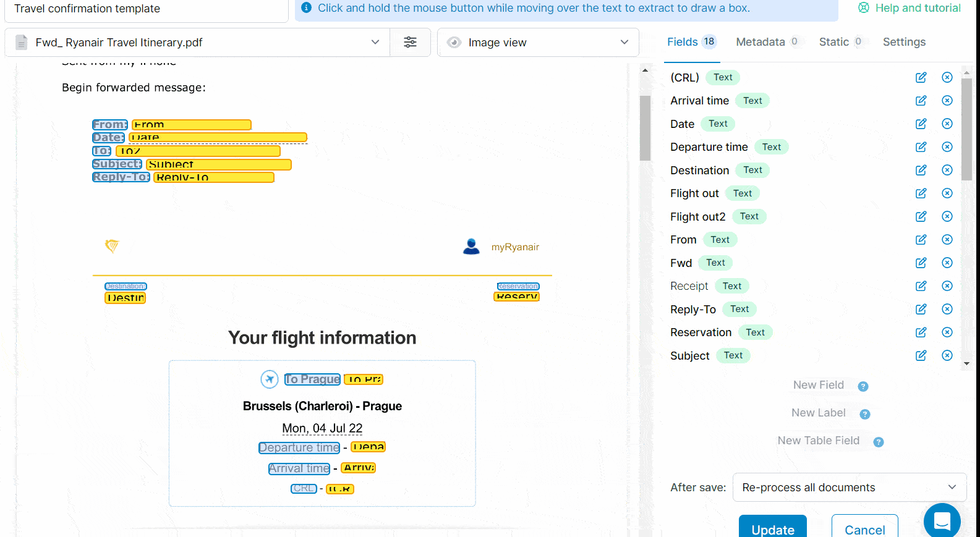Open the document file dropdown
The width and height of the screenshot is (980, 537).
[x=197, y=42]
